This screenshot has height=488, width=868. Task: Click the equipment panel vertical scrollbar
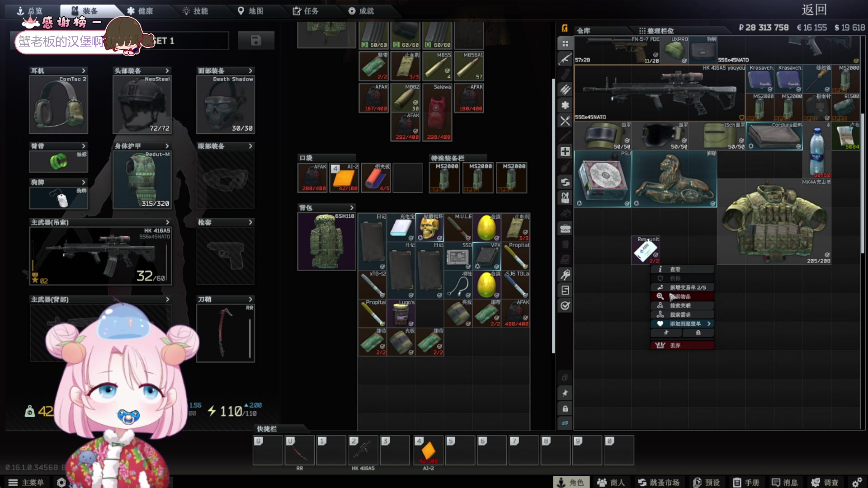[553, 216]
